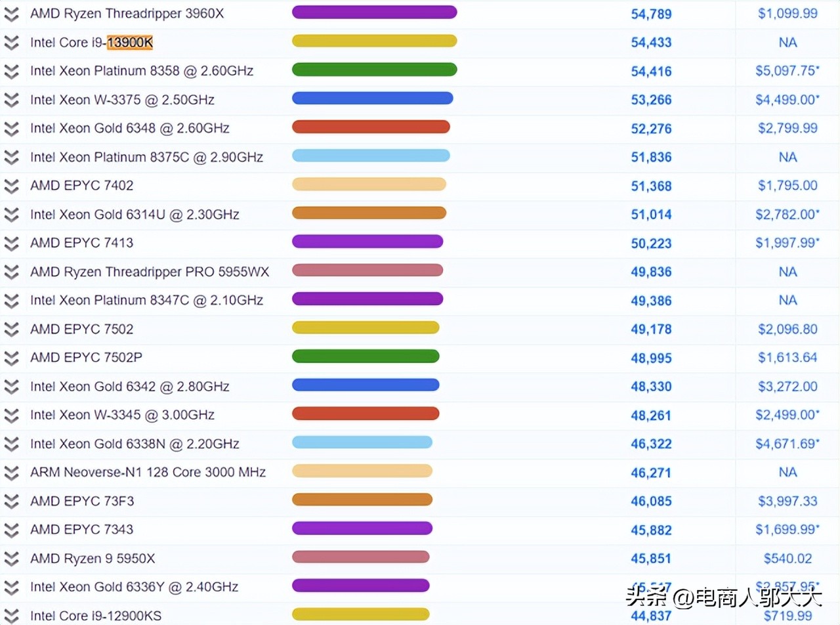Image resolution: width=840 pixels, height=625 pixels.
Task: Expand the Intel Xeon W-3375 row
Action: pyautogui.click(x=11, y=100)
